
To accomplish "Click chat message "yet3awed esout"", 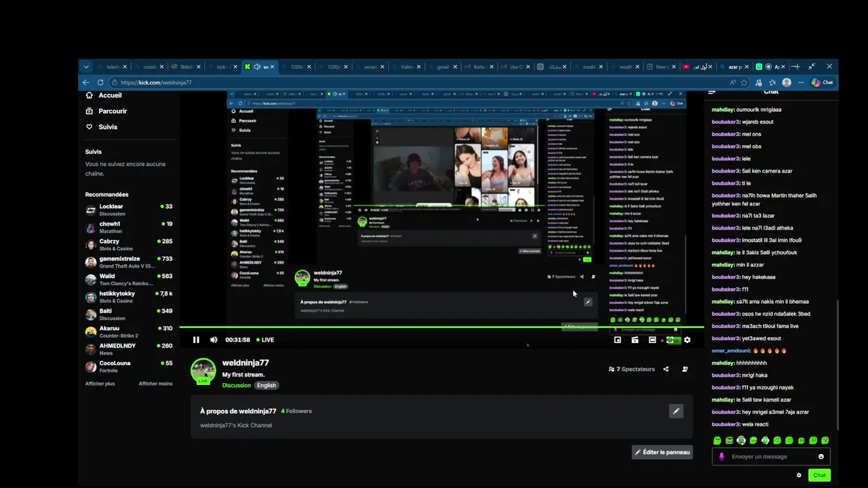I will point(761,338).
